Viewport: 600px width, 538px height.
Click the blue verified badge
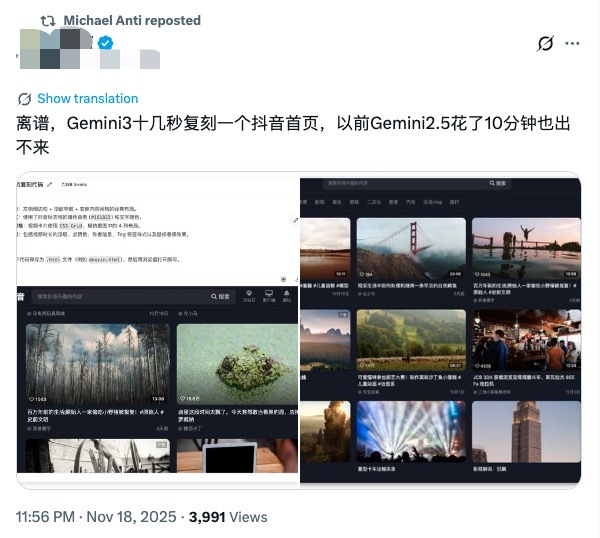pyautogui.click(x=105, y=43)
